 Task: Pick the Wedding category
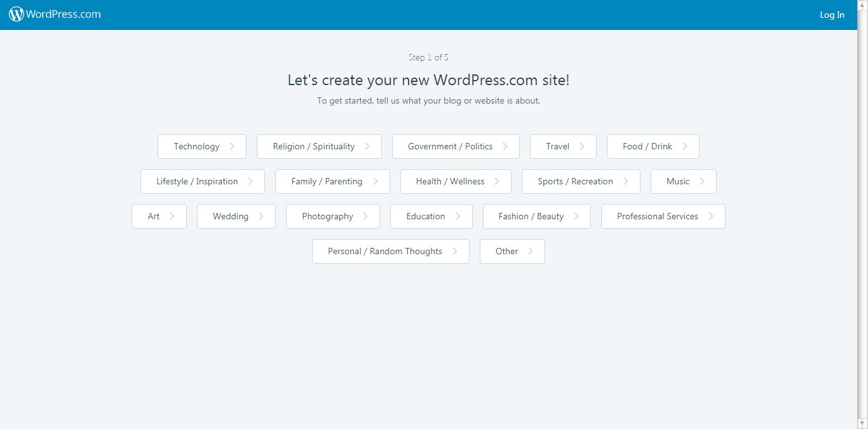[x=236, y=216]
